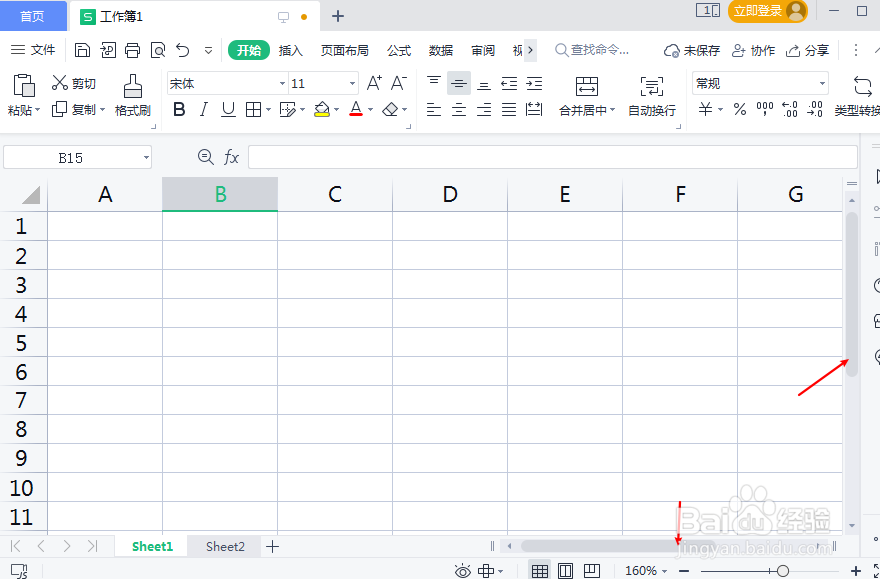Switch to page layout view in status bar
This screenshot has width=880, height=579.
coord(566,571)
